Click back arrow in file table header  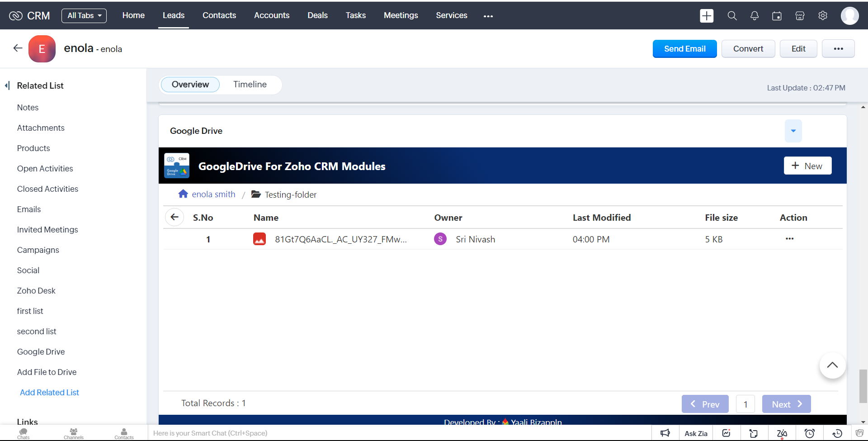click(175, 217)
